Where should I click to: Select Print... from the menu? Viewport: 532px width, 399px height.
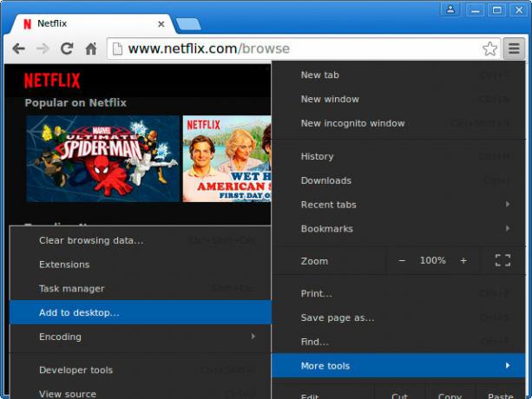click(398, 293)
